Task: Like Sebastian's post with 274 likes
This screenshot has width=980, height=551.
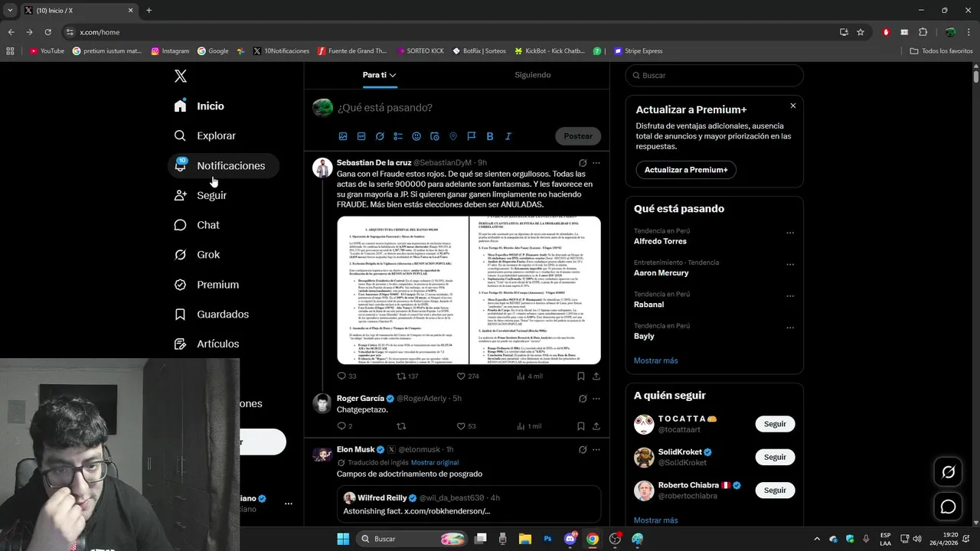Action: [x=467, y=377]
